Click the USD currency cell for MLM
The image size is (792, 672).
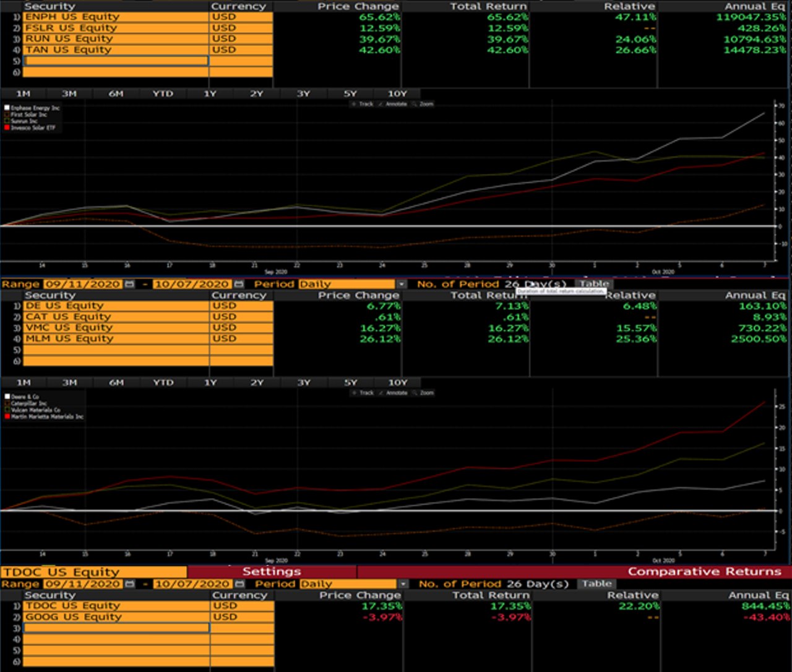241,338
